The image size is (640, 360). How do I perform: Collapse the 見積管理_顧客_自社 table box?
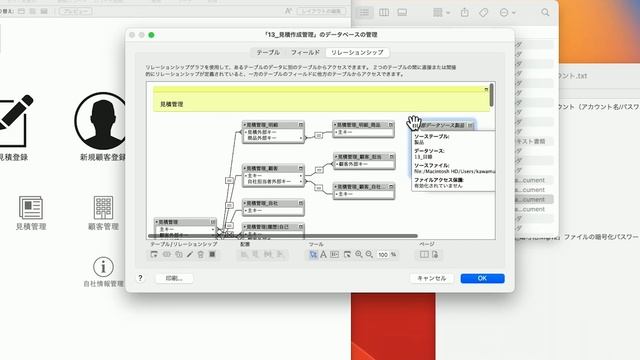coord(391,187)
